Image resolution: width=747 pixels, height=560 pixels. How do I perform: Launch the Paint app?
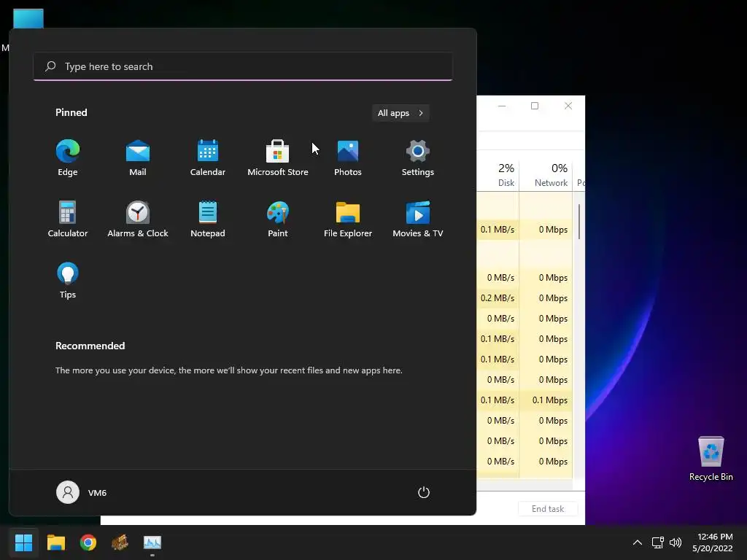(x=278, y=219)
